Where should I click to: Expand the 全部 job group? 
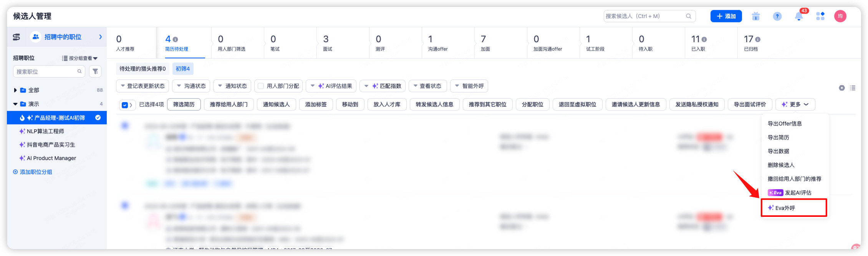coord(15,90)
